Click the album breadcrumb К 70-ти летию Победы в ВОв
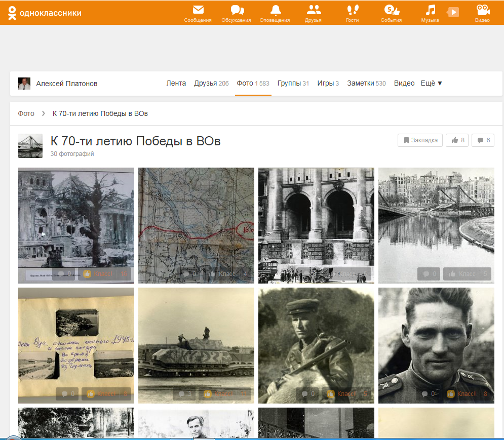 pyautogui.click(x=100, y=113)
